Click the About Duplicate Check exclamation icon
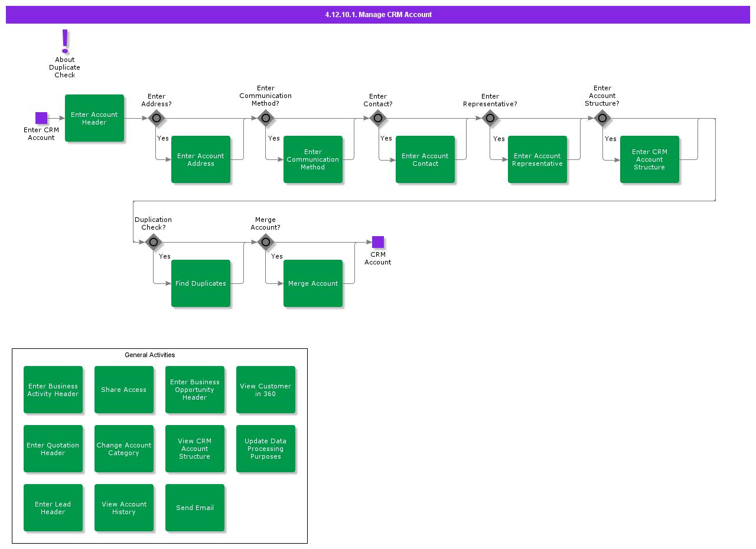This screenshot has height=549, width=756. 65,41
